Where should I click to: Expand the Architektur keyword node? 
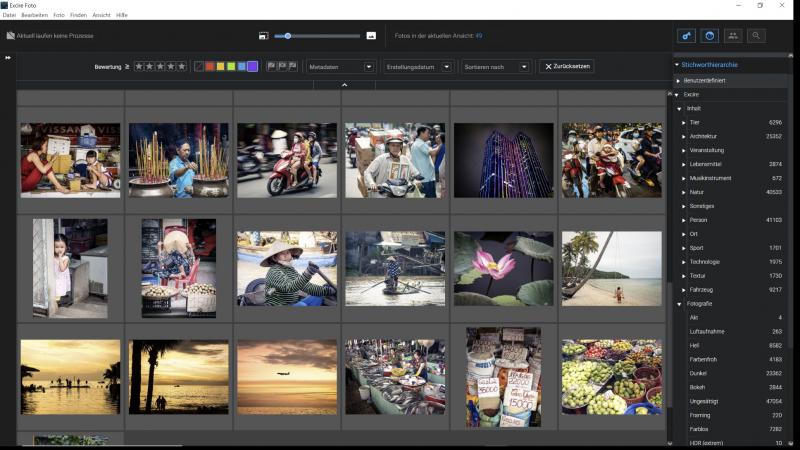point(684,136)
